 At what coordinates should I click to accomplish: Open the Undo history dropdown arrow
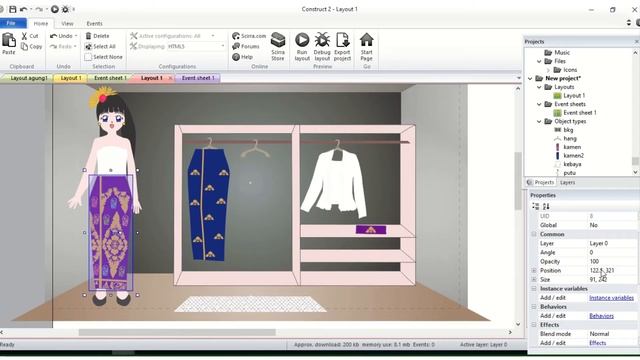(76, 36)
